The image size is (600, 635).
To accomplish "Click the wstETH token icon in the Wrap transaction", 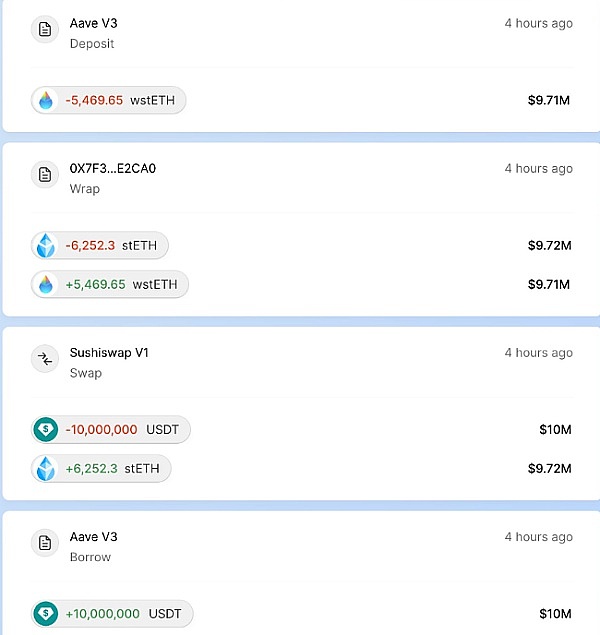I will (46, 284).
